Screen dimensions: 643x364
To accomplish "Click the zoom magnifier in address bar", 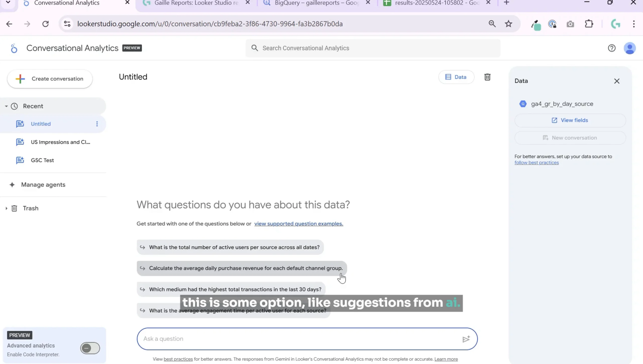I will click(x=492, y=24).
